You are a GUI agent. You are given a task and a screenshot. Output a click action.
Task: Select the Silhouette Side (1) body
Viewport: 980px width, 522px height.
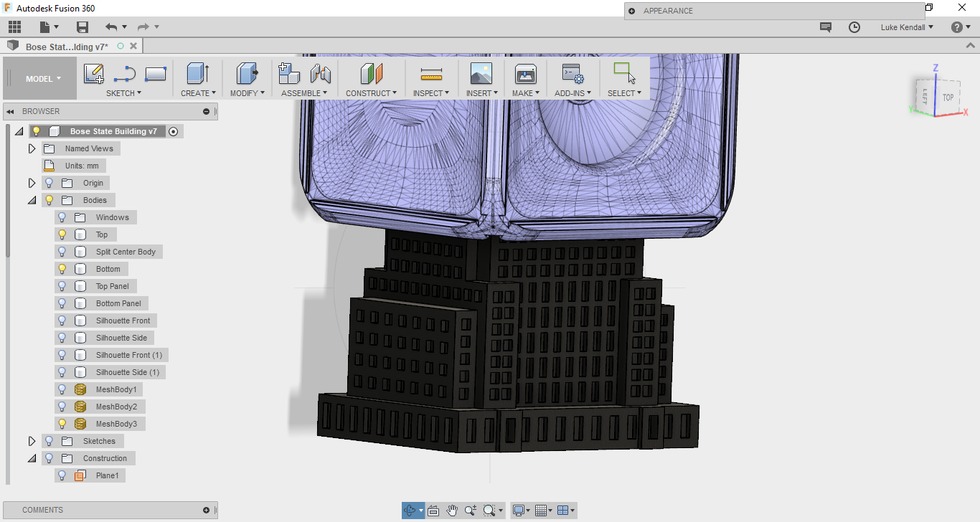click(x=129, y=372)
